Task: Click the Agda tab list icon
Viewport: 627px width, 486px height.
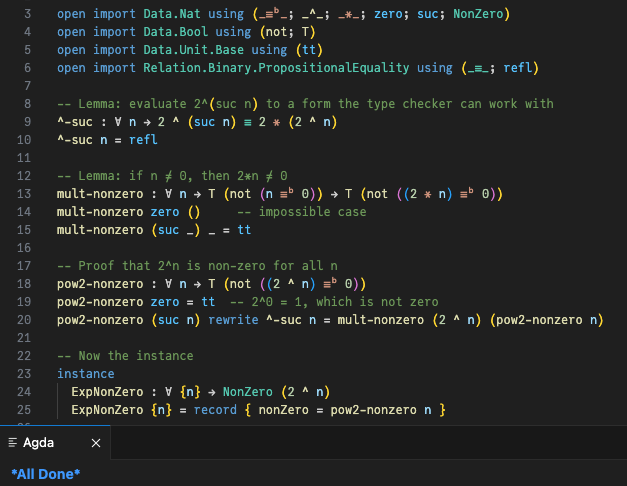Action: point(13,442)
